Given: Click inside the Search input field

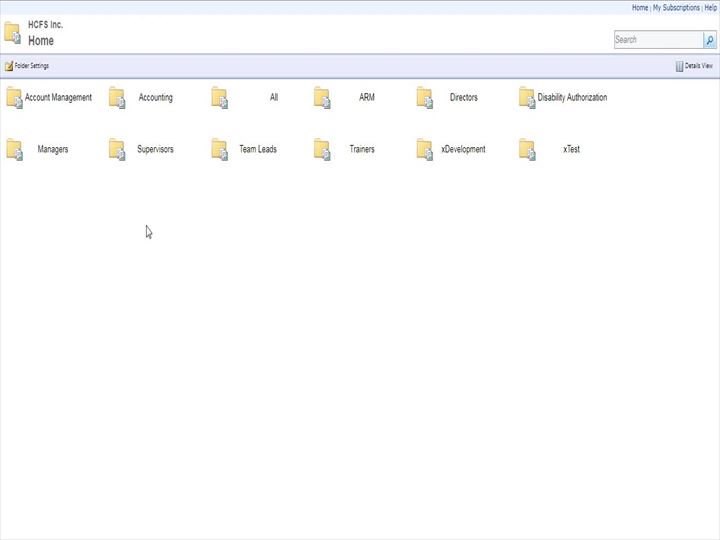Looking at the screenshot, I should click(657, 40).
